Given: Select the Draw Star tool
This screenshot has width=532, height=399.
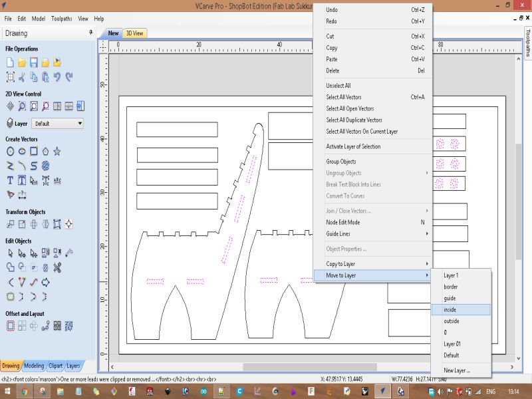Looking at the screenshot, I should click(x=57, y=152).
